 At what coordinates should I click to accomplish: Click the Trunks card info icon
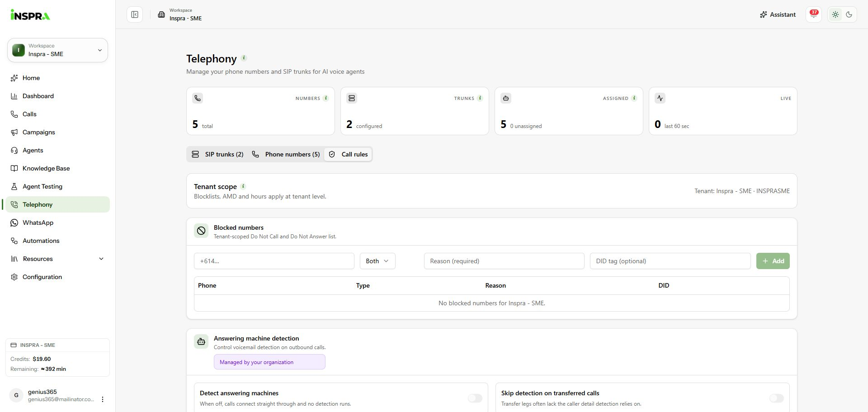click(480, 98)
